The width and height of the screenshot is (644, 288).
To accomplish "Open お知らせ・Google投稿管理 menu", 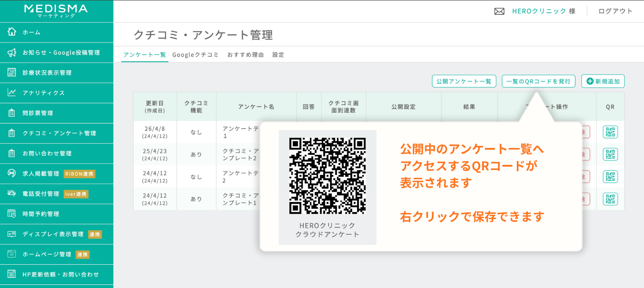I will [x=56, y=52].
